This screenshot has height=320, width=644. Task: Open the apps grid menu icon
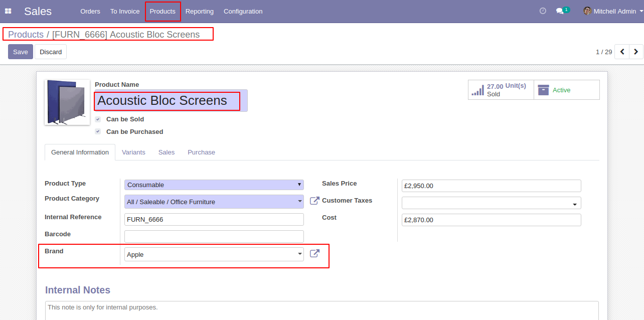click(x=8, y=11)
